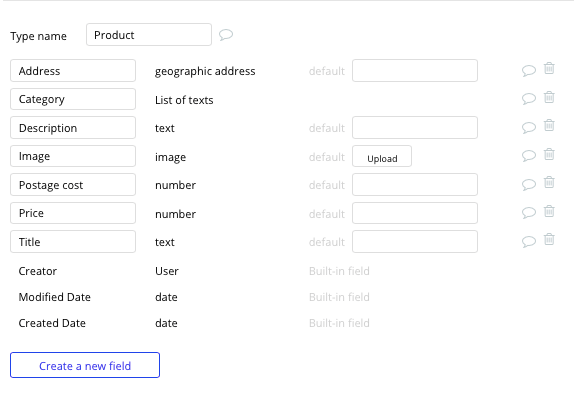Select the Price field name box
The image size is (574, 404).
pos(73,213)
